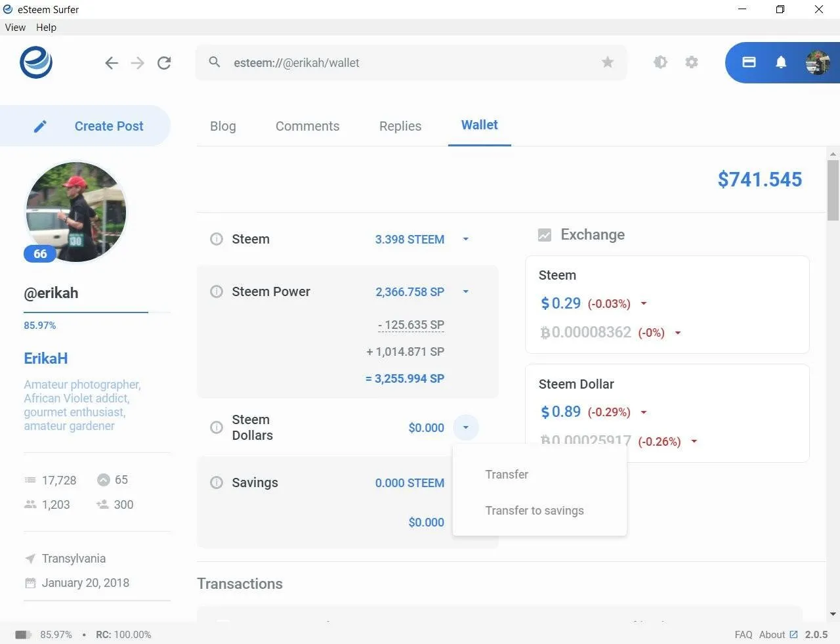Click the info icon next to Steem Dollars

coord(217,427)
